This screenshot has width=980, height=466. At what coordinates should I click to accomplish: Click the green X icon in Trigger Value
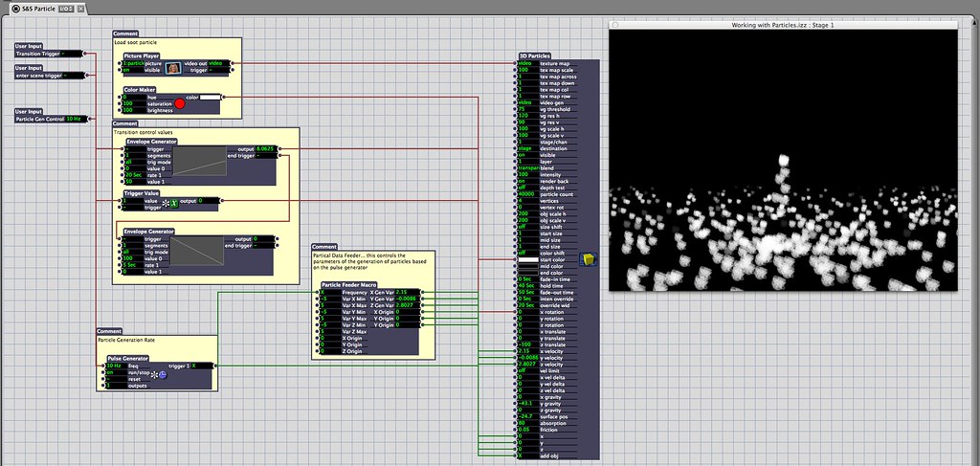coord(174,203)
